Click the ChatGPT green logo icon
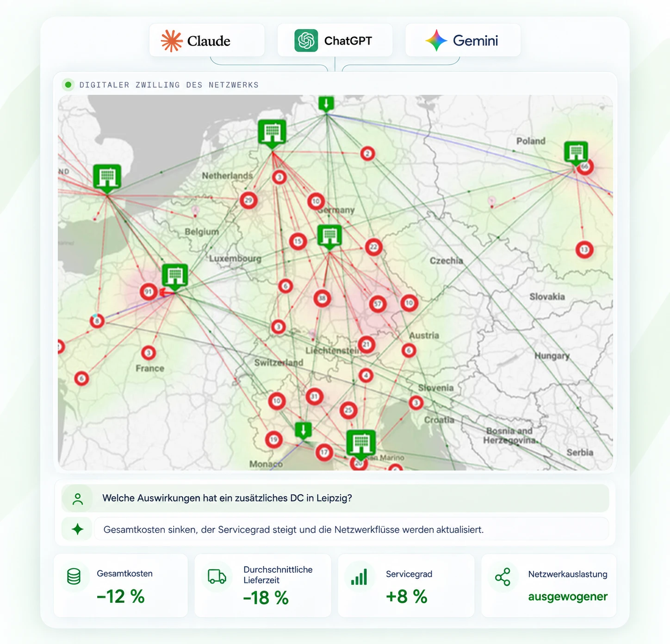Image resolution: width=670 pixels, height=644 pixels. click(x=306, y=41)
